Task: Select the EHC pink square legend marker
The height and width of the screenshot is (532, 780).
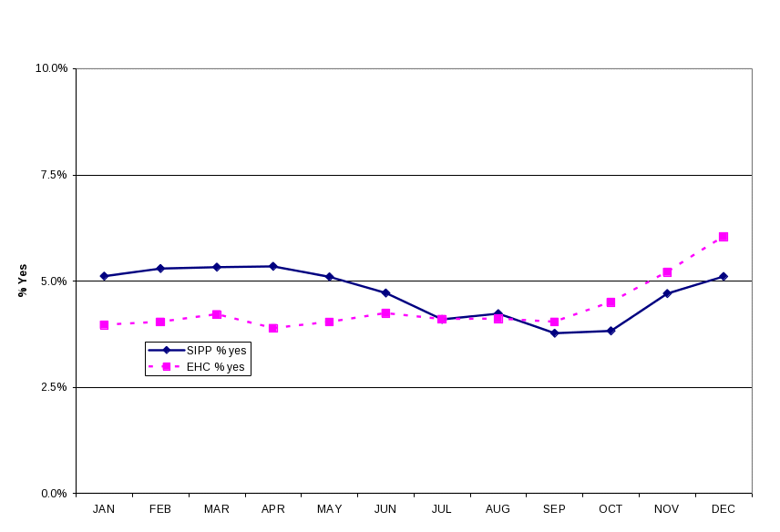Action: (167, 366)
